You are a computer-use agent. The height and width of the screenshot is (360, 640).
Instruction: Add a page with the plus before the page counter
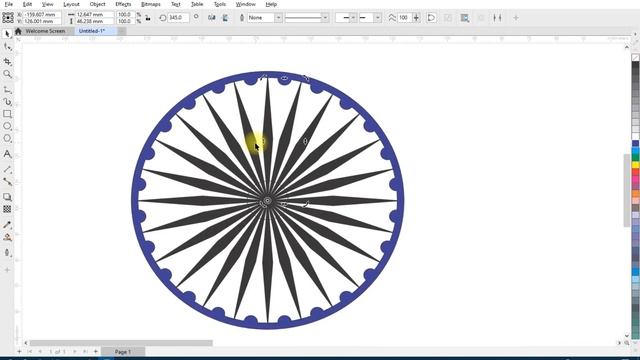(x=19, y=351)
